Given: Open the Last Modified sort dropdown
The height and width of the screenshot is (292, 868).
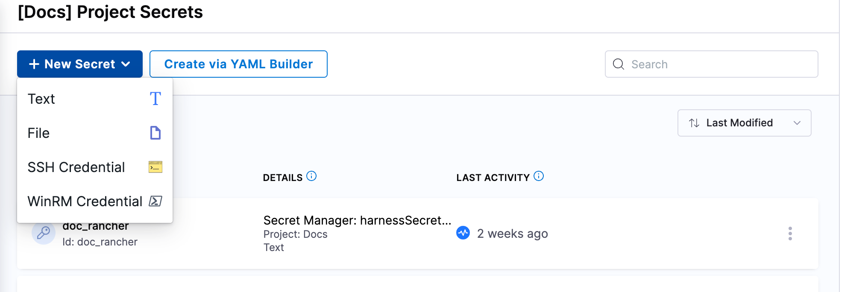Looking at the screenshot, I should coord(744,123).
